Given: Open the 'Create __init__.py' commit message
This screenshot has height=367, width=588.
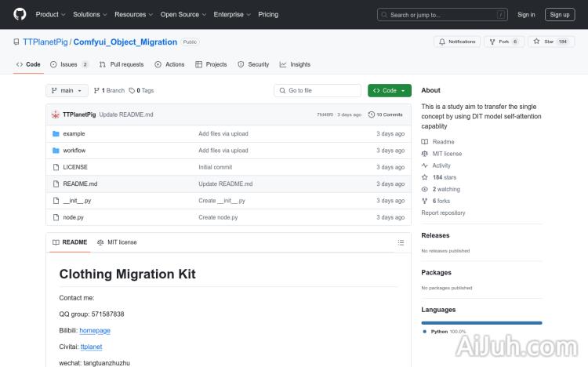Looking at the screenshot, I should coord(222,201).
